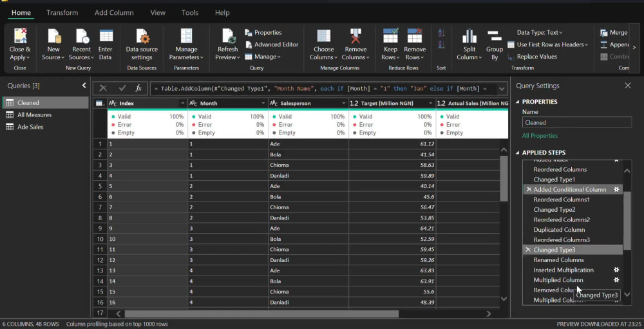The height and width of the screenshot is (329, 644).
Task: Switch to the Transform tab
Action: click(62, 13)
